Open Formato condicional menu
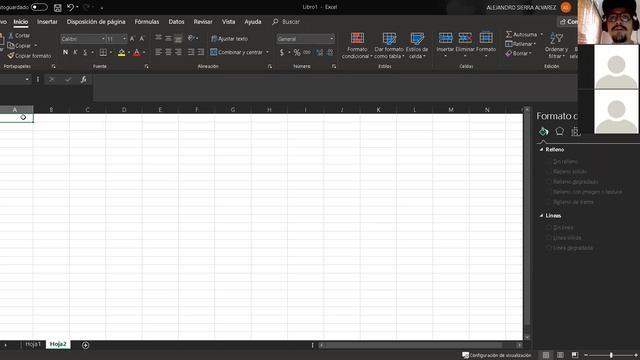Image resolution: width=640 pixels, height=360 pixels. click(357, 45)
